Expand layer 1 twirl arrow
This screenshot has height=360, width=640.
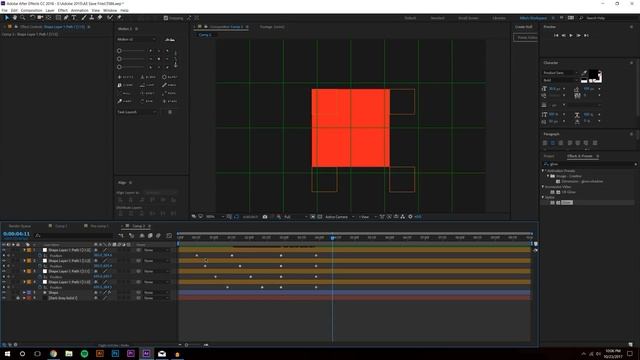tap(24, 250)
